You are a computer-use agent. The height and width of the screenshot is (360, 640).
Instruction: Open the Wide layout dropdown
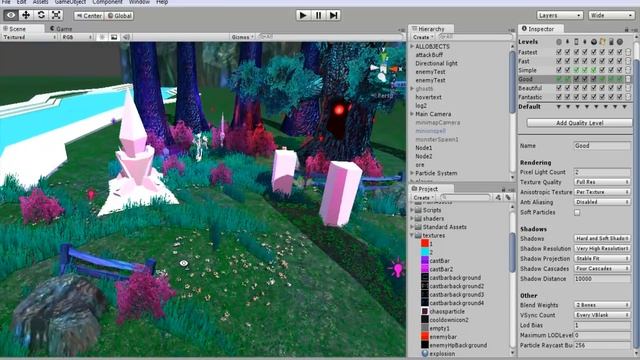pyautogui.click(x=611, y=16)
